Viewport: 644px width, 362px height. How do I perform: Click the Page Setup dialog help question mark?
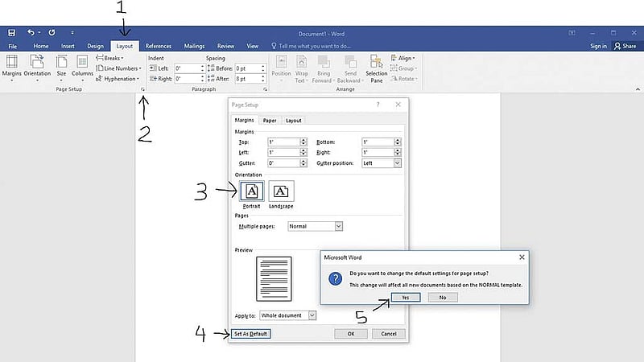click(378, 105)
